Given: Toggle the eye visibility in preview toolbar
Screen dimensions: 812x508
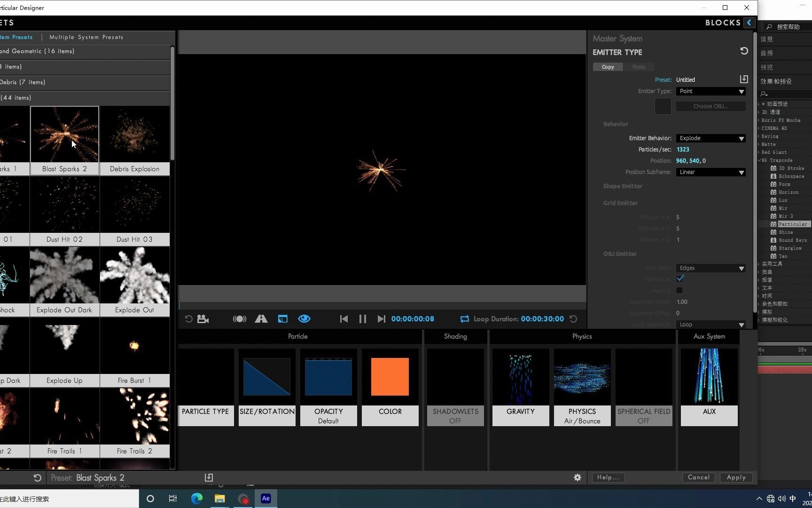Looking at the screenshot, I should pyautogui.click(x=304, y=319).
